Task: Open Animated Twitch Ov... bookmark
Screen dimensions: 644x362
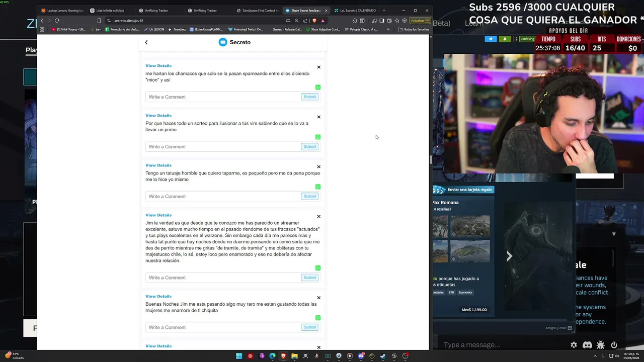Action: (x=246, y=29)
